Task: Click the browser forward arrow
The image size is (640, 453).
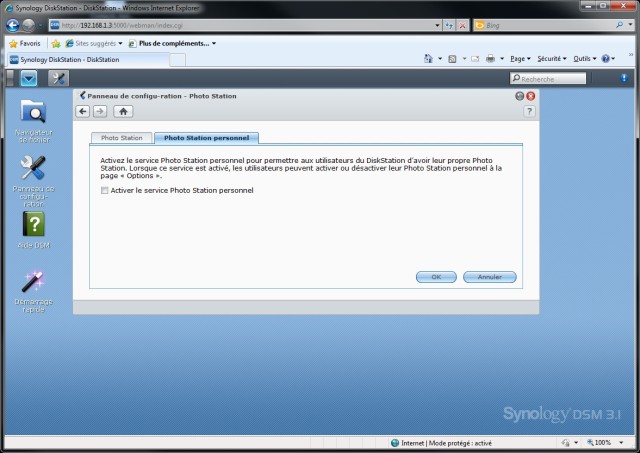Action: (x=28, y=25)
